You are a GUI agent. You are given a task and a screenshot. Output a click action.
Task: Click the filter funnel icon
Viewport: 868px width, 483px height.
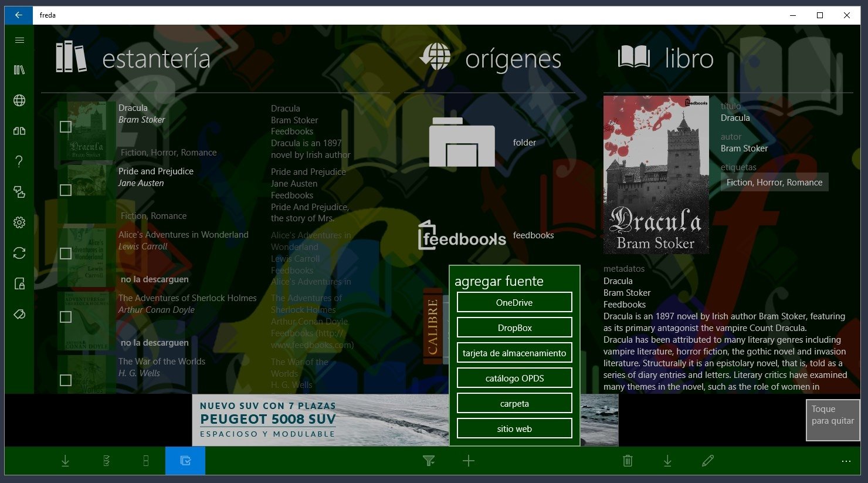tap(429, 461)
